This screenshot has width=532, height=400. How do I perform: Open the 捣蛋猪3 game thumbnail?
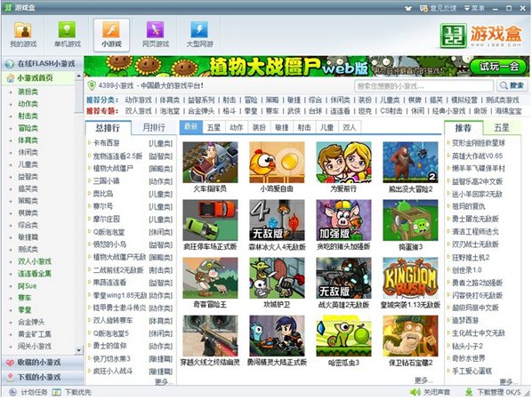pos(410,220)
